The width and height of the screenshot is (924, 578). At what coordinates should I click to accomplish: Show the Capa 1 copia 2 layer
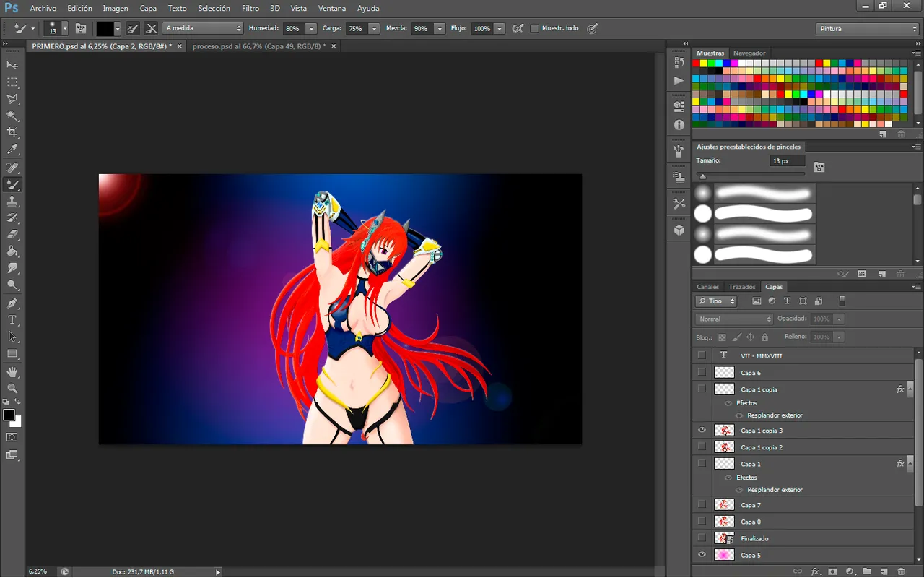coord(702,447)
